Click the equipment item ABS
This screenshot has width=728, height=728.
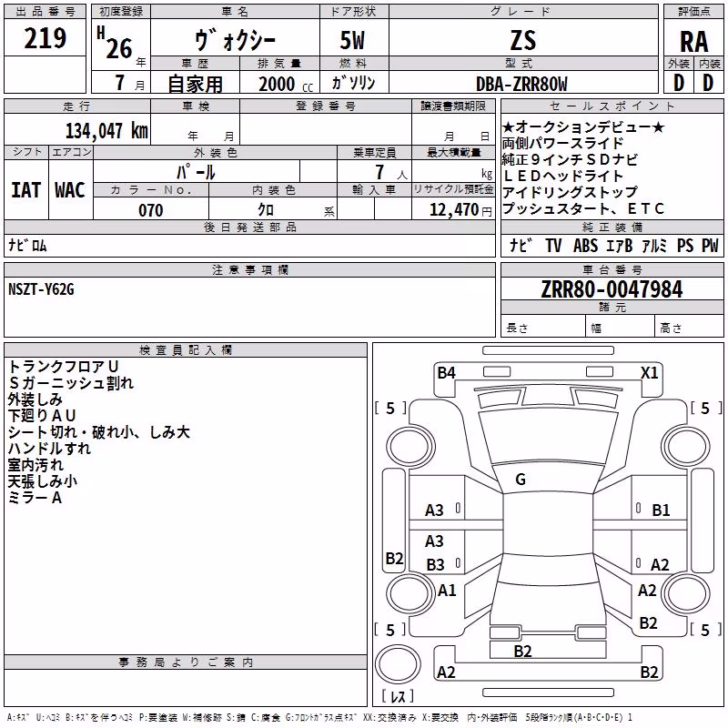(585, 245)
